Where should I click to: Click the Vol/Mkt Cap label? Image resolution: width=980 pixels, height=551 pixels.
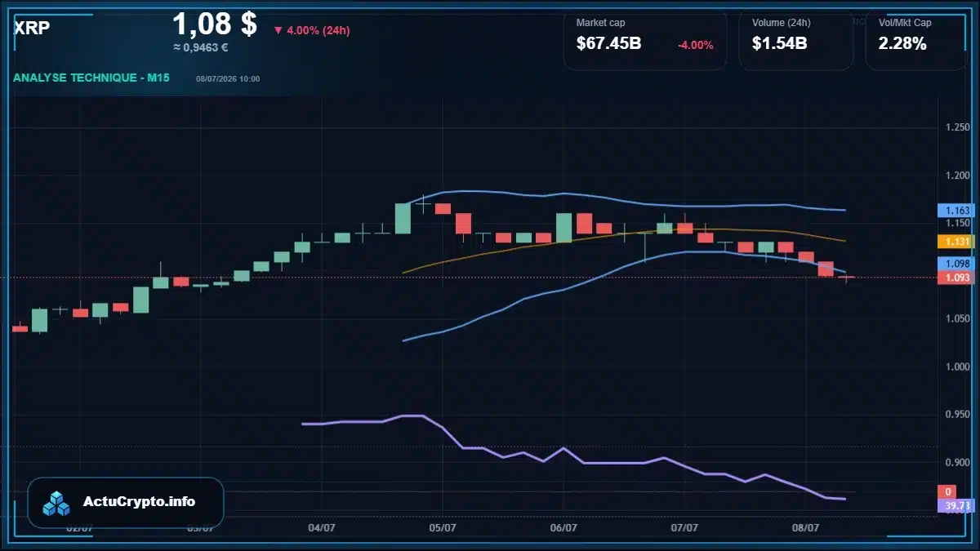(x=905, y=23)
